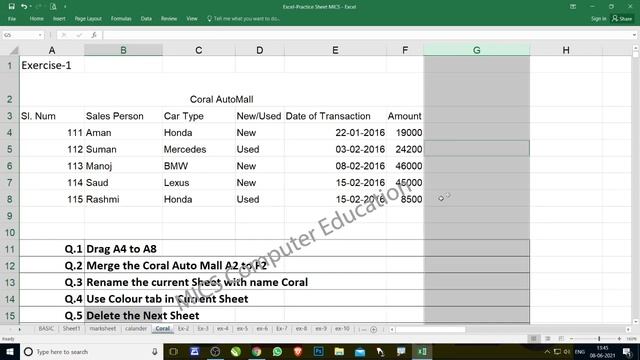
Task: Click the Amount value 46000
Action: point(405,166)
